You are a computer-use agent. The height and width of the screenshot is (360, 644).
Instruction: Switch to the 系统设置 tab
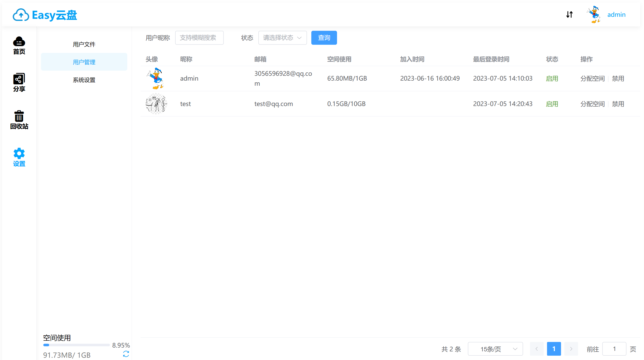pos(84,80)
